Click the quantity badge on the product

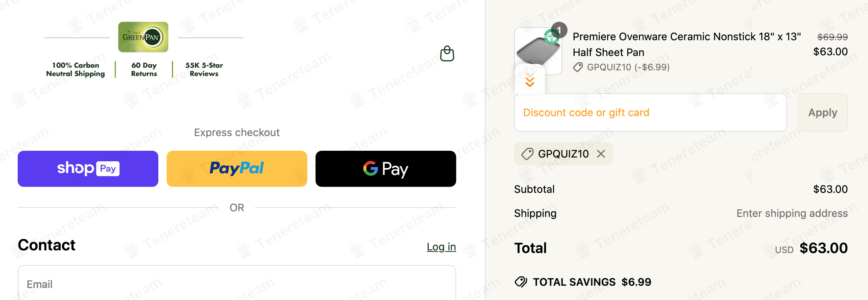pos(559,30)
